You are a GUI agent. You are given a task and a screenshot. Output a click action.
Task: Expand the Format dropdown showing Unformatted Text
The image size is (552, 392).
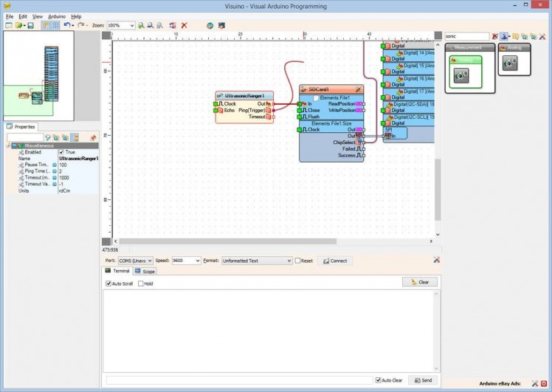tap(289, 261)
